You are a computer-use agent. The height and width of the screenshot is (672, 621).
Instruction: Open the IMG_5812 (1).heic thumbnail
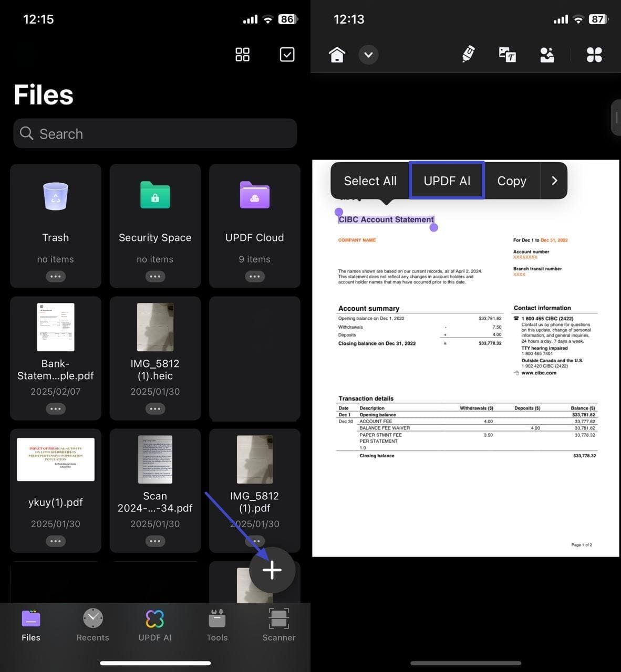click(x=155, y=327)
